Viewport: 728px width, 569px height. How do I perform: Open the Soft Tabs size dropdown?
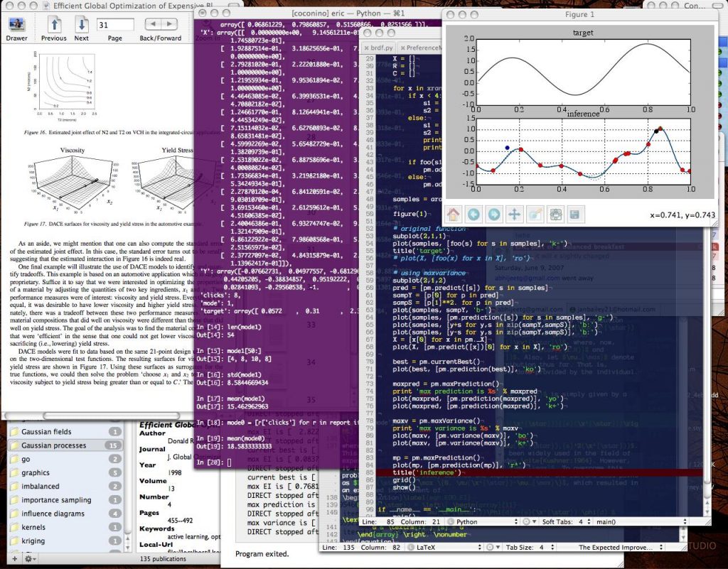pyautogui.click(x=567, y=521)
